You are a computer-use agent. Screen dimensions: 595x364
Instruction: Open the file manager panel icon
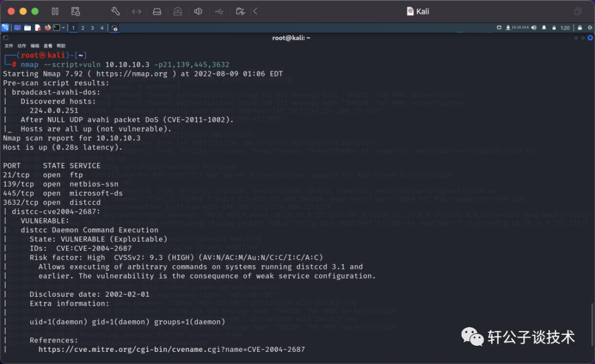28,28
